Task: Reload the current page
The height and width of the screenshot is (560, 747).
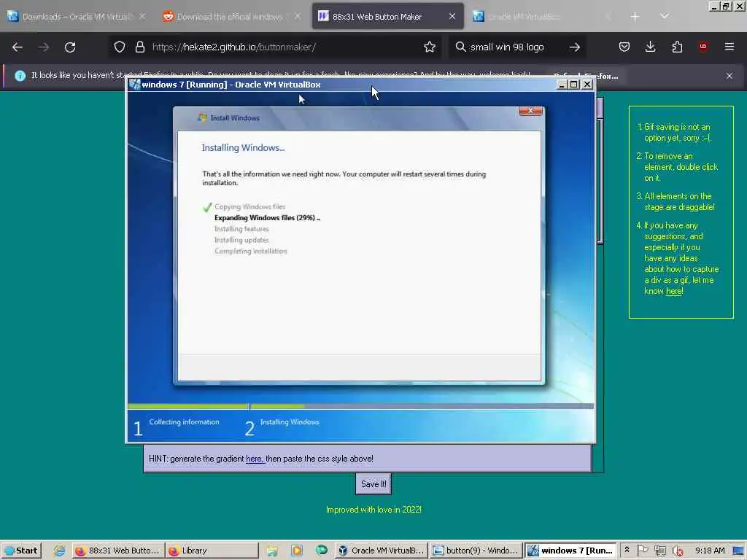Action: tap(70, 47)
